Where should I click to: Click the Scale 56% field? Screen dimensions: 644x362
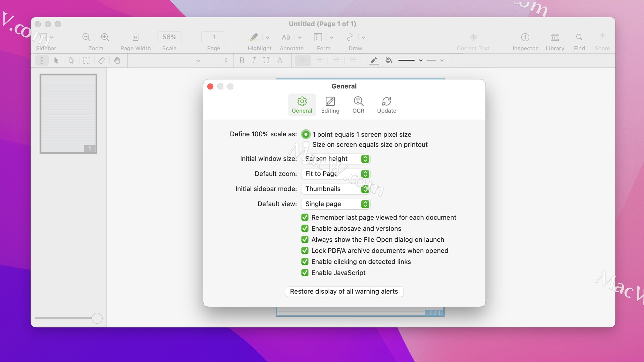click(x=169, y=37)
